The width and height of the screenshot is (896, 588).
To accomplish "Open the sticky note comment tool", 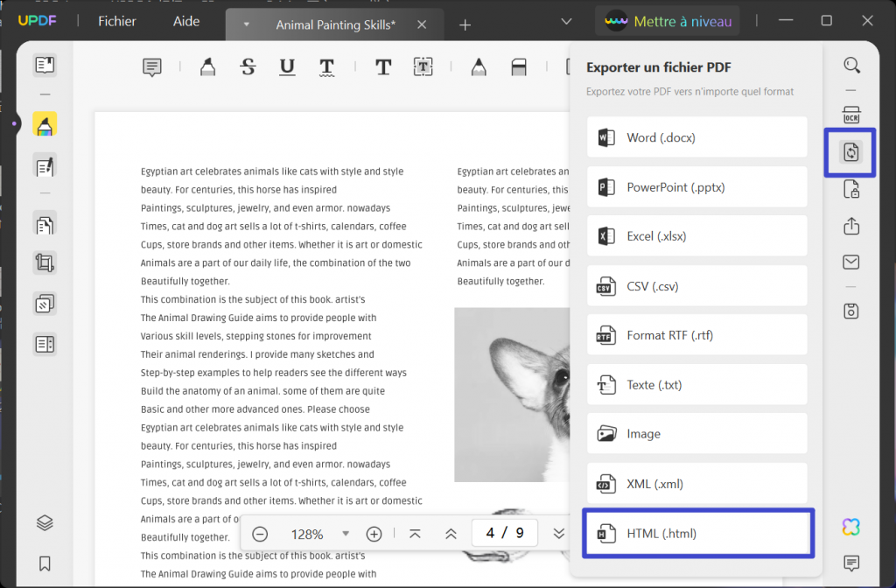I will (151, 66).
